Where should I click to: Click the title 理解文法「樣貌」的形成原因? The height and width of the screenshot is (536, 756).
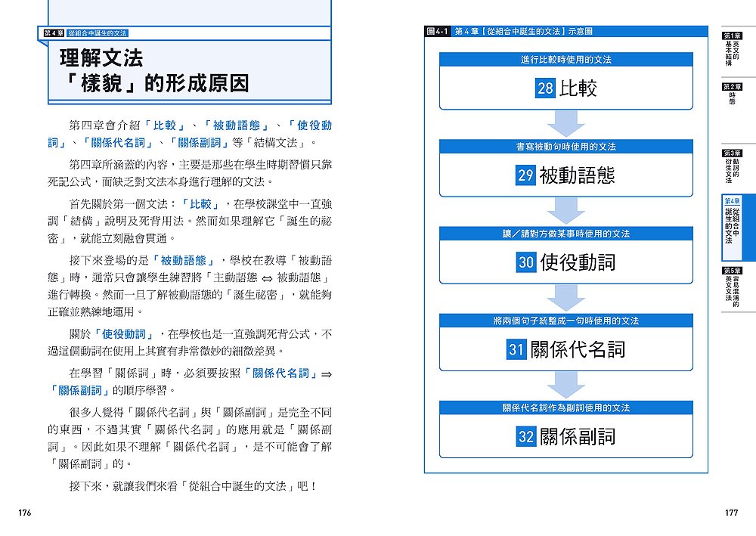click(x=154, y=70)
